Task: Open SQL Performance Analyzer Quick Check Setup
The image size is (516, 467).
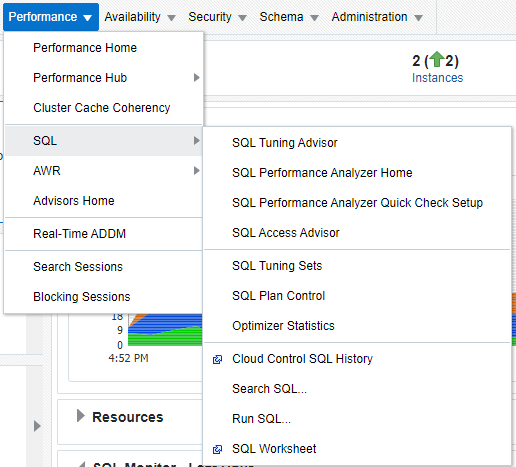Action: pos(357,203)
